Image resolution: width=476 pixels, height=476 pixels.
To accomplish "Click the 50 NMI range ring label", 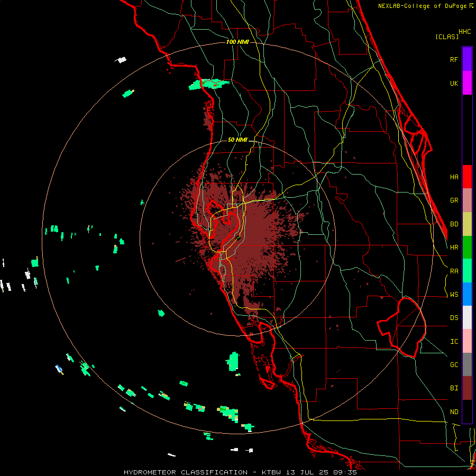I will click(x=237, y=140).
